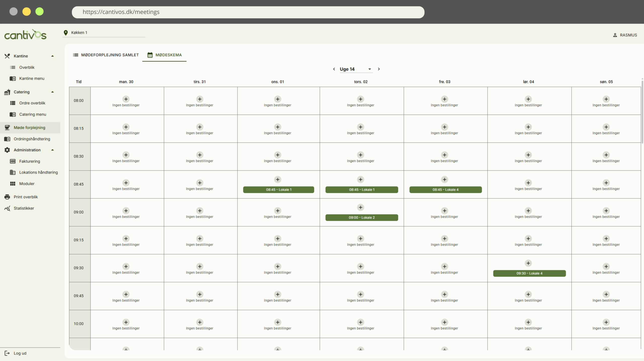Image resolution: width=644 pixels, height=361 pixels.
Task: Open Fakturering page
Action: [29, 161]
